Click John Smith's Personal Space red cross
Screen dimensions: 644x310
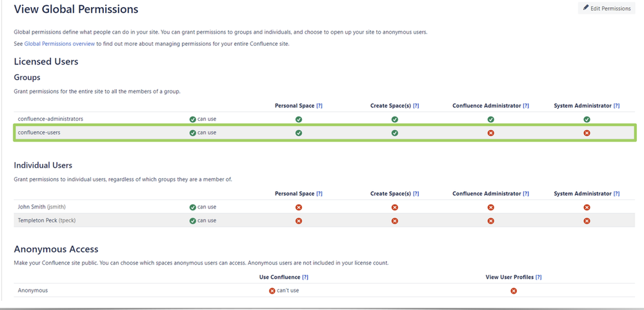pyautogui.click(x=299, y=207)
